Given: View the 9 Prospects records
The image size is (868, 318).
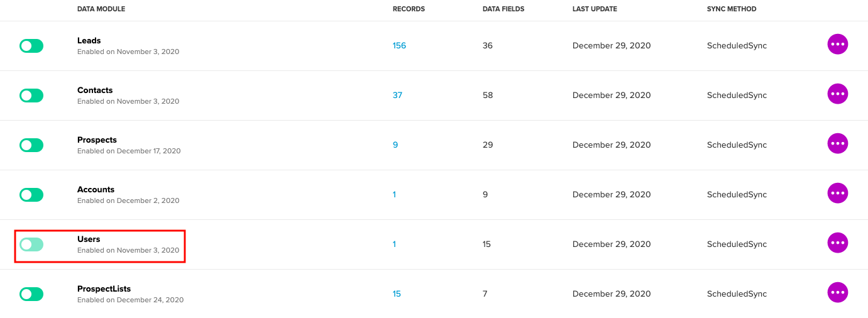Looking at the screenshot, I should coord(395,145).
